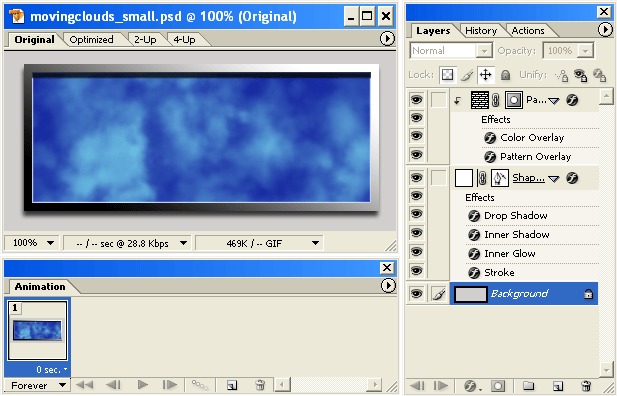Toggle Drop Shadow effect visibility
Screen dimensions: 617x396
click(416, 214)
